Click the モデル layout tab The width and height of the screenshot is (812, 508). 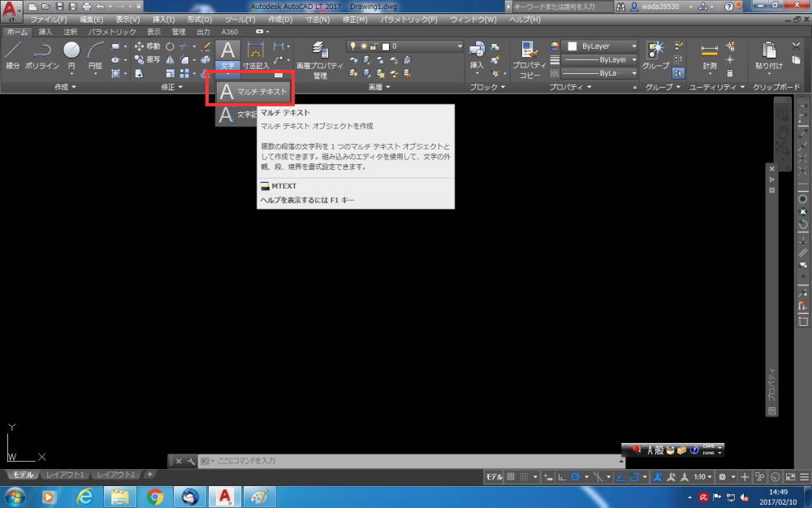pos(23,475)
